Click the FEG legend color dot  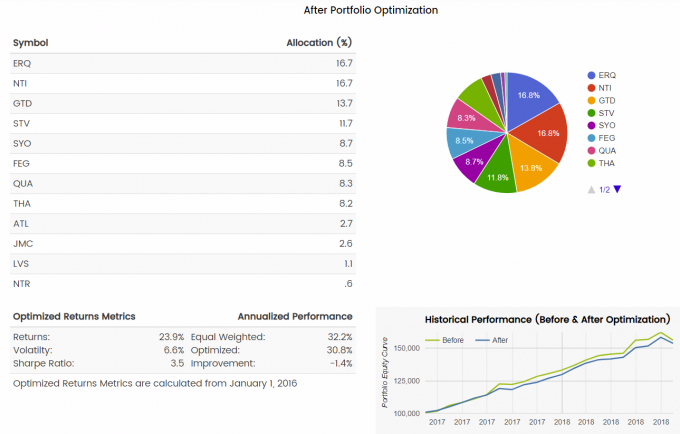[591, 138]
